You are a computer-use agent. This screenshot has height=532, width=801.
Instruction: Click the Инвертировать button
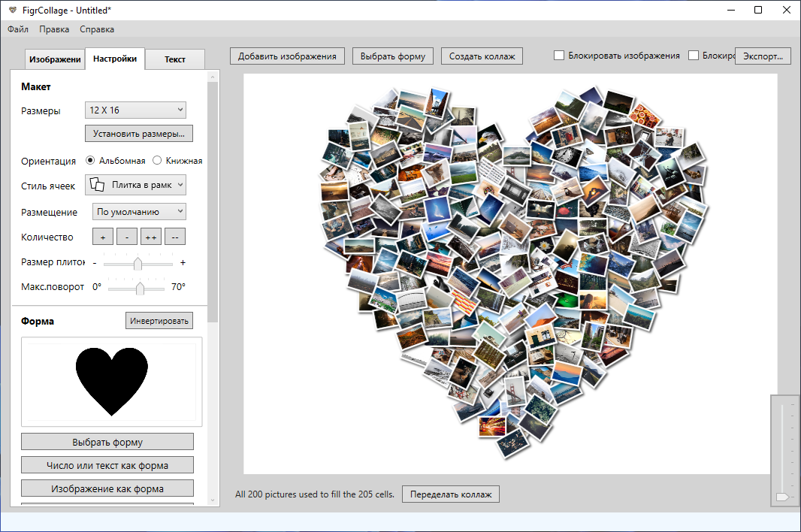coord(159,321)
